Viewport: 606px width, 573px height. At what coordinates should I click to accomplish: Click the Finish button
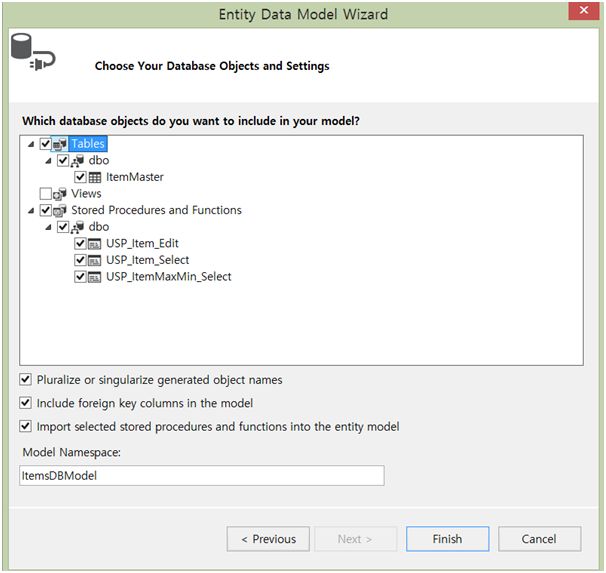point(447,539)
